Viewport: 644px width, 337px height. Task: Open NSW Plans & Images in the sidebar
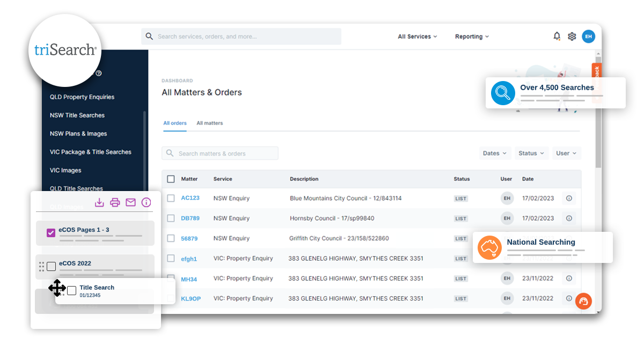pos(78,134)
